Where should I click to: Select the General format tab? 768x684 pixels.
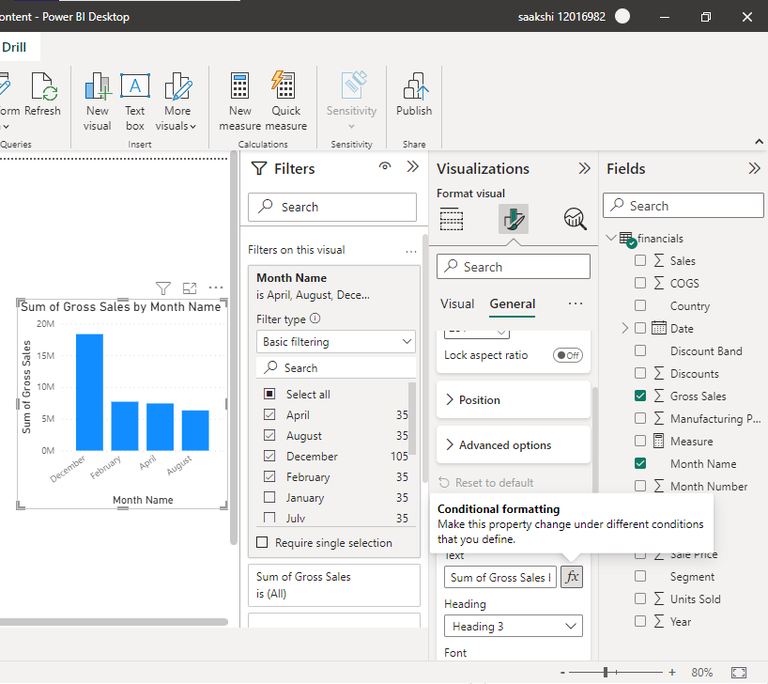tap(512, 304)
